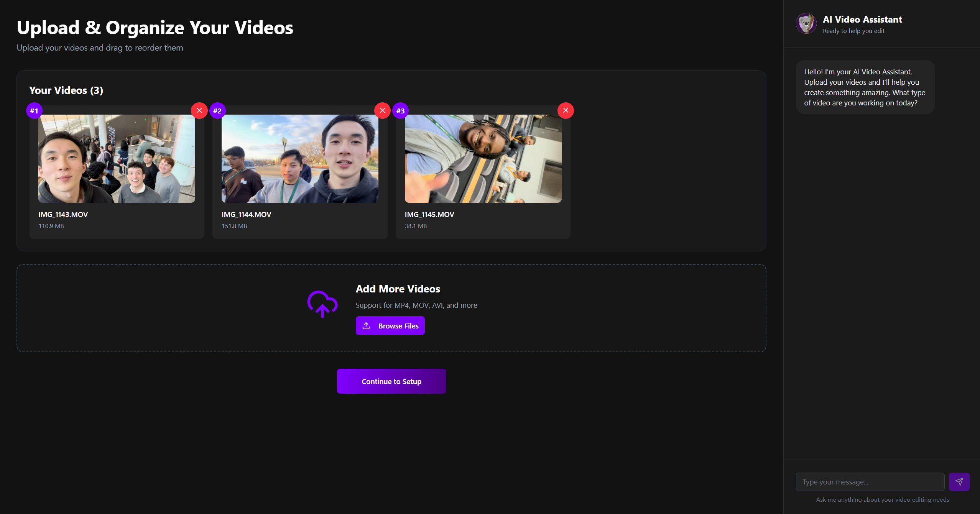The image size is (980, 514).
Task: Click Continue to Setup button
Action: 391,381
